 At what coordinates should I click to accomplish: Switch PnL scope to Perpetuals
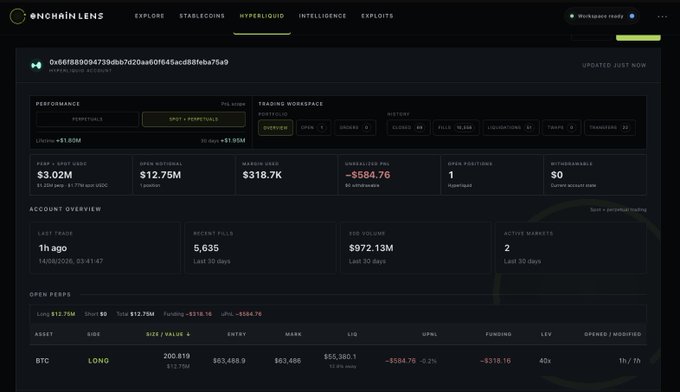pos(88,119)
